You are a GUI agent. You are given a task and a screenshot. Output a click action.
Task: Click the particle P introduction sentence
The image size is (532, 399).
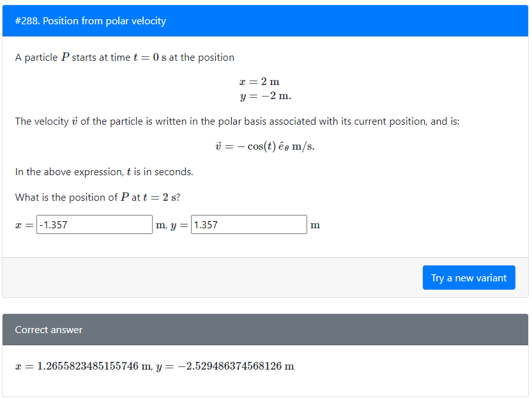pyautogui.click(x=125, y=57)
